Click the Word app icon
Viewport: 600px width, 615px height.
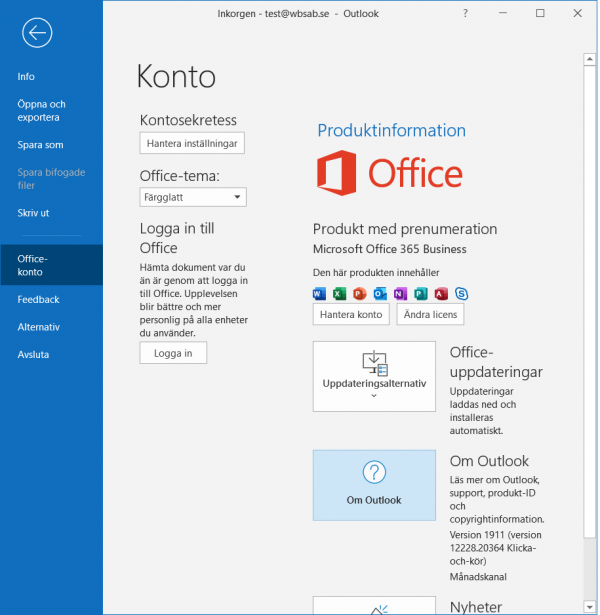pyautogui.click(x=319, y=294)
